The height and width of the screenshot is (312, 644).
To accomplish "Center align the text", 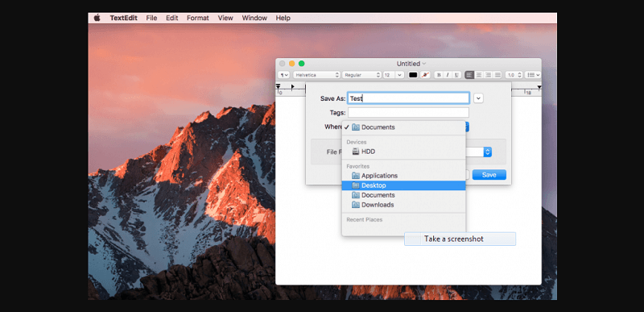I will tap(479, 75).
